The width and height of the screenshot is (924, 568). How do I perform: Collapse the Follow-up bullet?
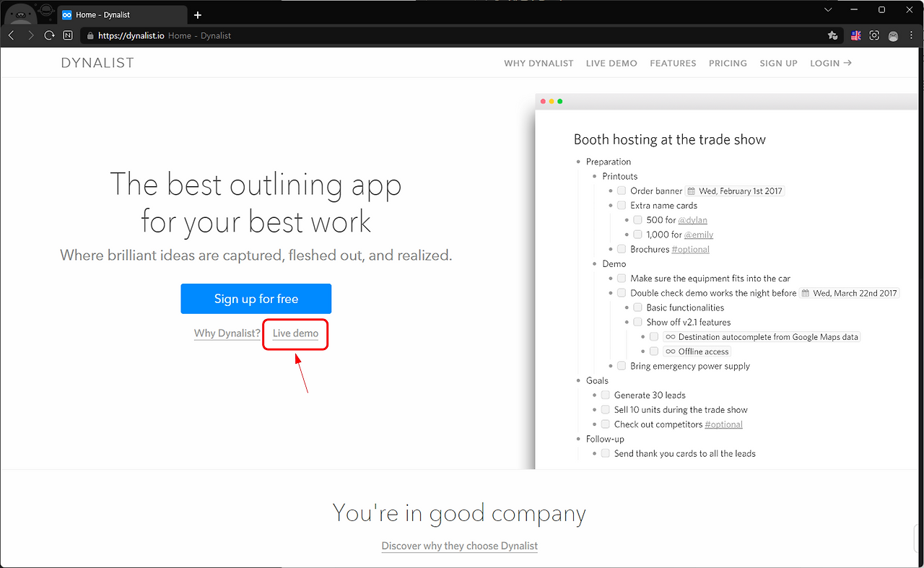578,439
